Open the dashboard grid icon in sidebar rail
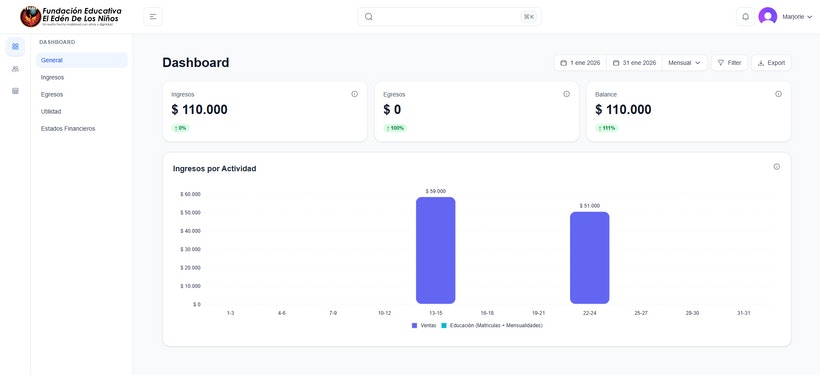 tap(15, 47)
